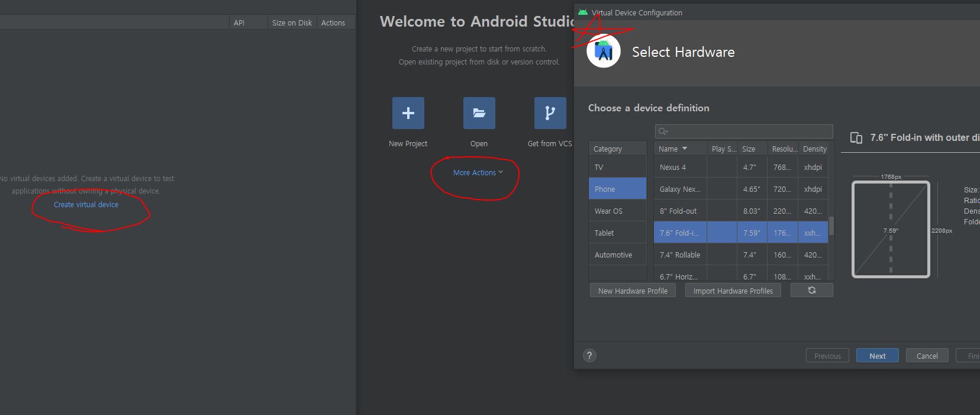The height and width of the screenshot is (415, 980).
Task: Click the Get from VCS label
Action: [x=550, y=143]
